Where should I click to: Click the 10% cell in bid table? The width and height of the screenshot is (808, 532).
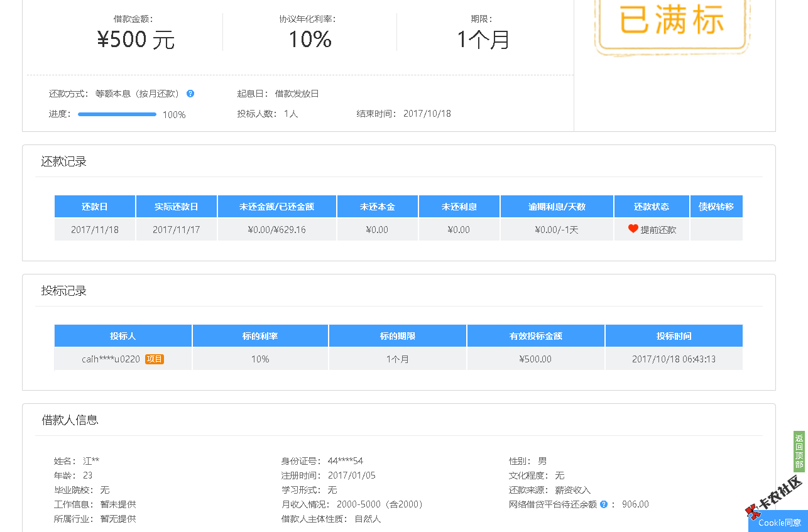click(x=260, y=359)
